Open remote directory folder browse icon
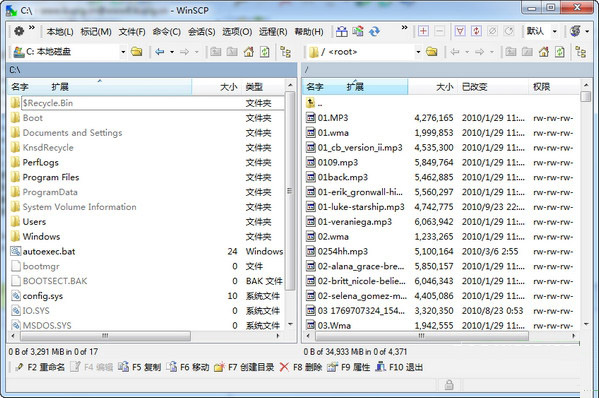599x398 pixels. 432,52
